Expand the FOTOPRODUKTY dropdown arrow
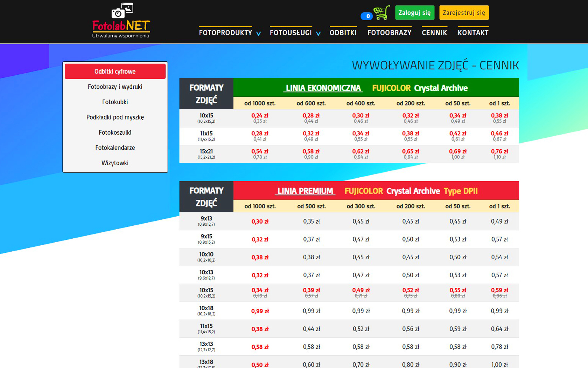588x368 pixels. 258,34
